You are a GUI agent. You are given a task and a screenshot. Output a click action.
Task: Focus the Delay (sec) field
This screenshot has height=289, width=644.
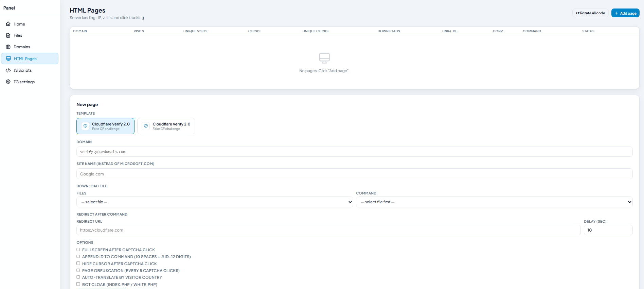pyautogui.click(x=608, y=230)
